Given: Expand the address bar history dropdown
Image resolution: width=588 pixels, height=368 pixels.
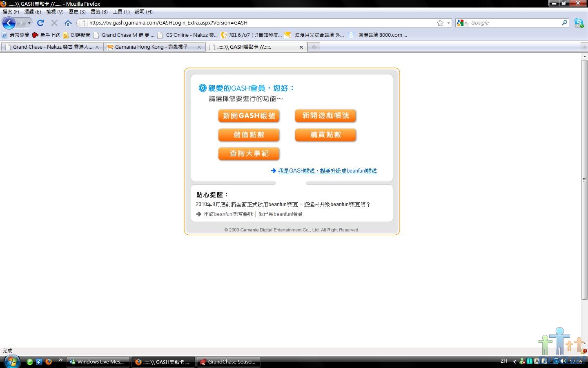Looking at the screenshot, I should point(448,23).
